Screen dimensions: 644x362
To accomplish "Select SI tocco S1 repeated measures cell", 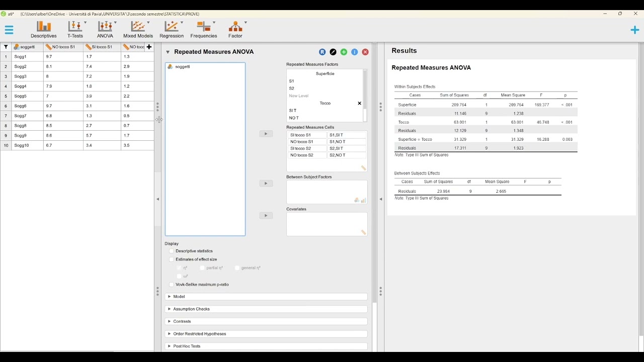I will point(307,135).
